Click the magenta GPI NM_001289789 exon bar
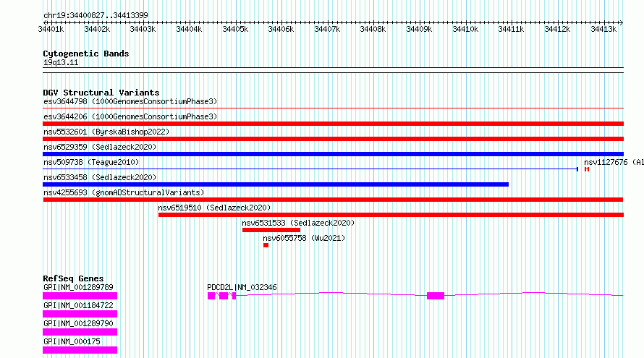 coord(80,296)
